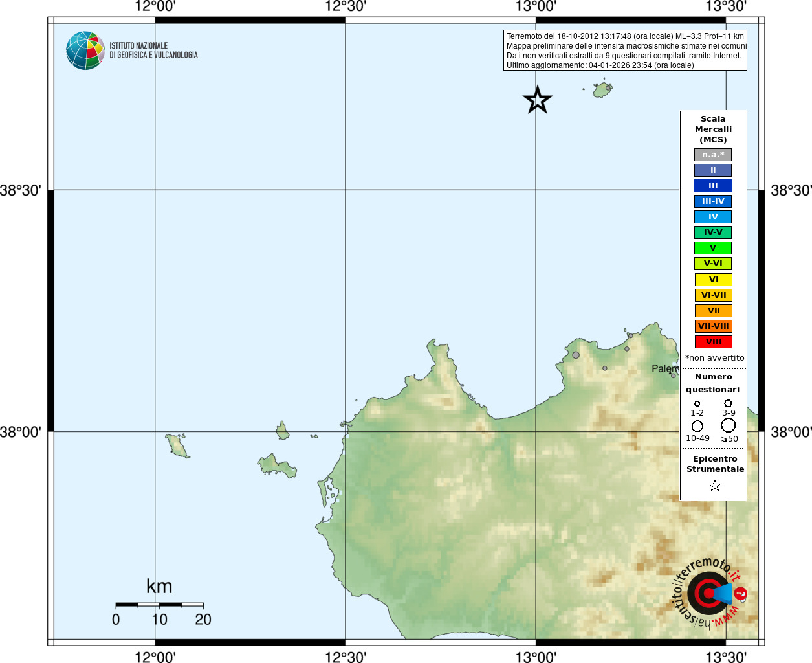Viewport: 812px width, 663px height.
Task: Select the II intensity swatch
Action: [713, 170]
